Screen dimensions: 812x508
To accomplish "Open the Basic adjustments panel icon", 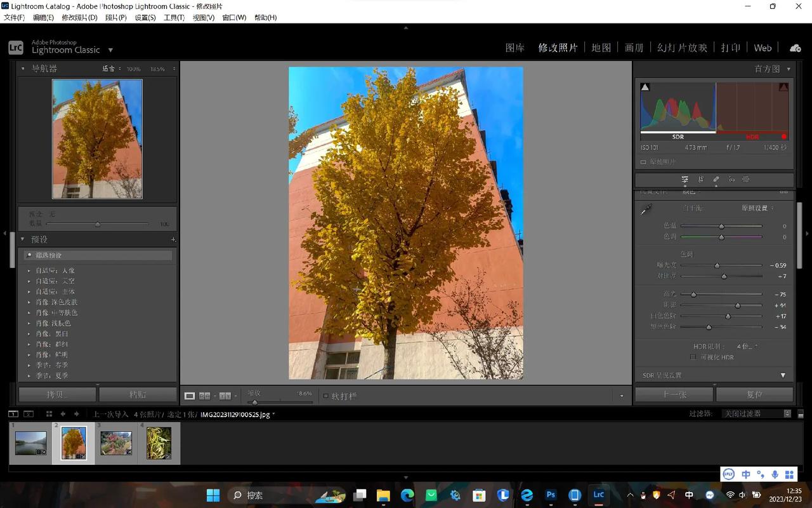I will [685, 179].
